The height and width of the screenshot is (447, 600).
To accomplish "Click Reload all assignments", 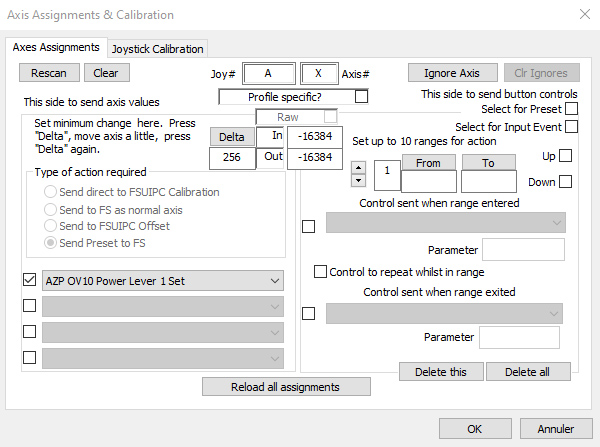I will tap(286, 387).
